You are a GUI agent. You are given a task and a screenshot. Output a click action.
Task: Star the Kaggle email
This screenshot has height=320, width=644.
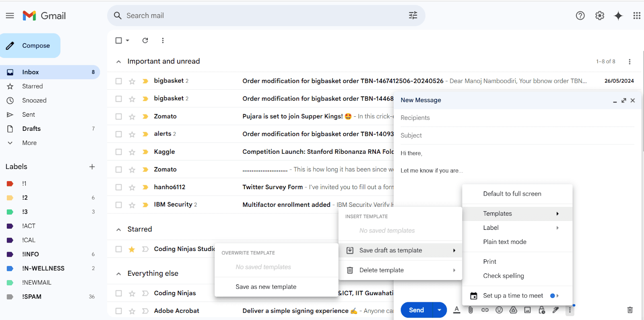132,152
